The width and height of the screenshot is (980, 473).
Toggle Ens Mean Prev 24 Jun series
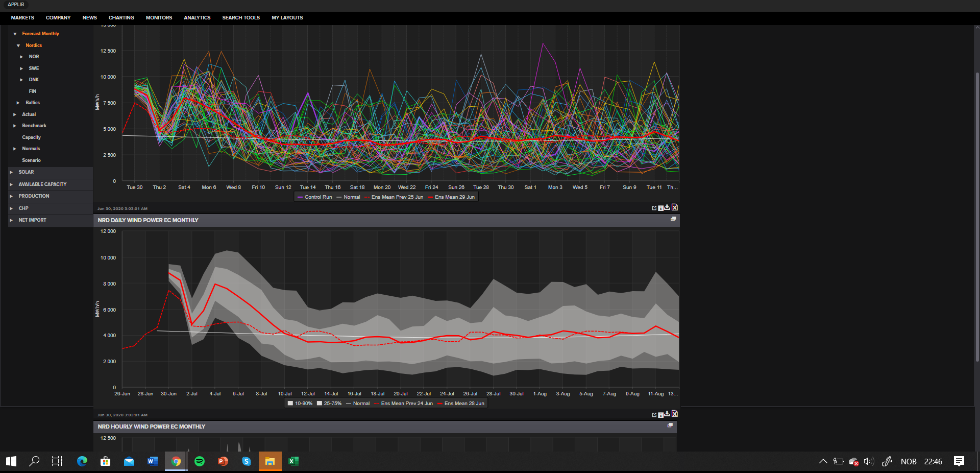403,404
